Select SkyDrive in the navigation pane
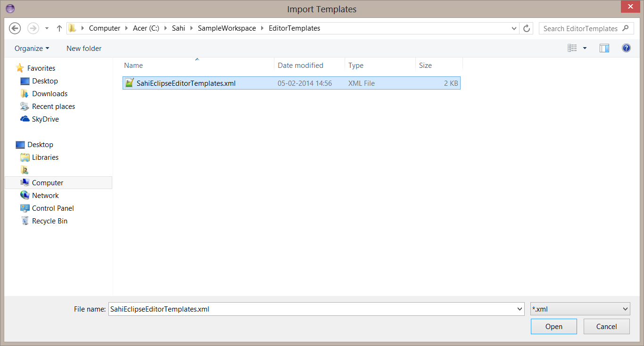 click(x=45, y=119)
